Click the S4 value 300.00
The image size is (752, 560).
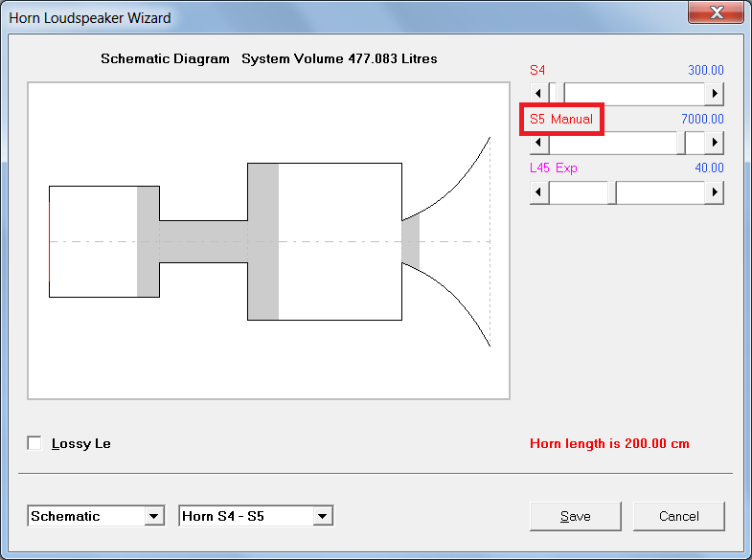pos(705,71)
